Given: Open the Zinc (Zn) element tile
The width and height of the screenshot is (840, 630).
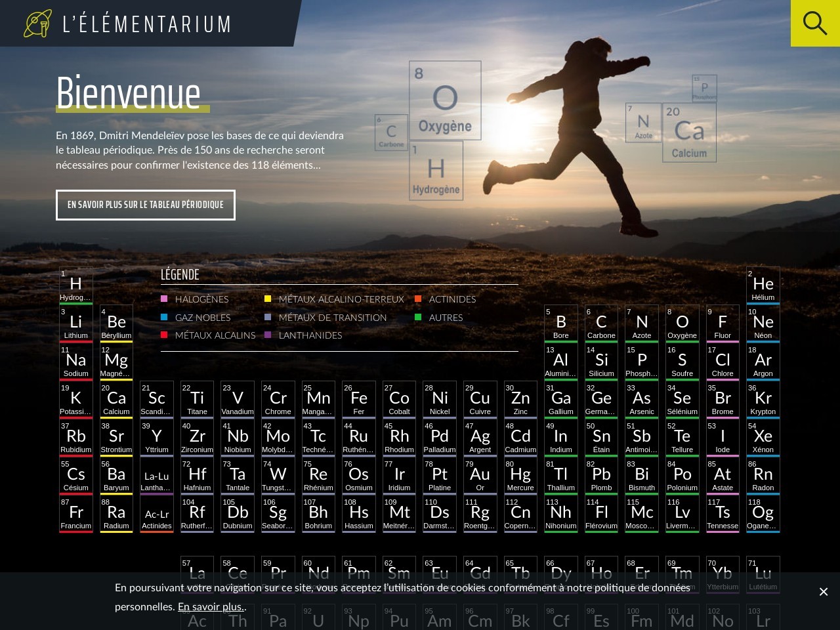Looking at the screenshot, I should point(520,400).
